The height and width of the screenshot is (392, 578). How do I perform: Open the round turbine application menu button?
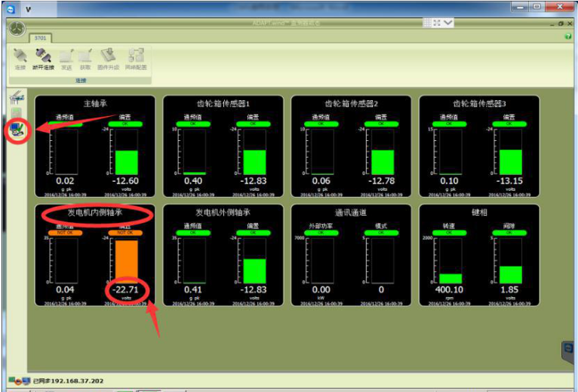pyautogui.click(x=17, y=29)
